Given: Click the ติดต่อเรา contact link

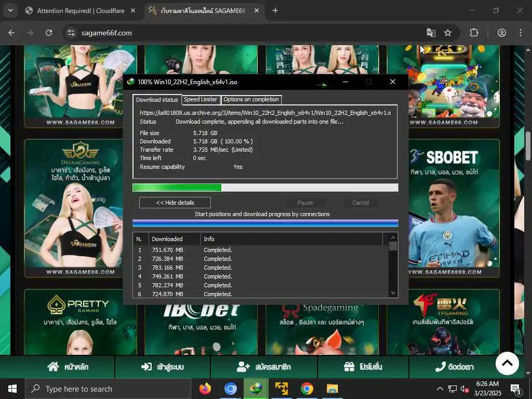Looking at the screenshot, I should tap(455, 367).
